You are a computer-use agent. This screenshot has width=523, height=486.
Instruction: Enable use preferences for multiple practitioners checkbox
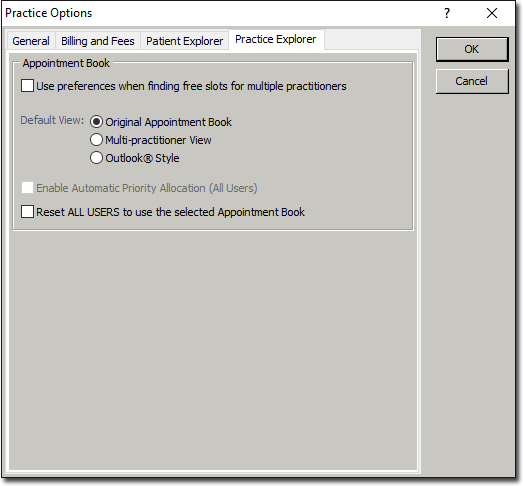click(27, 86)
